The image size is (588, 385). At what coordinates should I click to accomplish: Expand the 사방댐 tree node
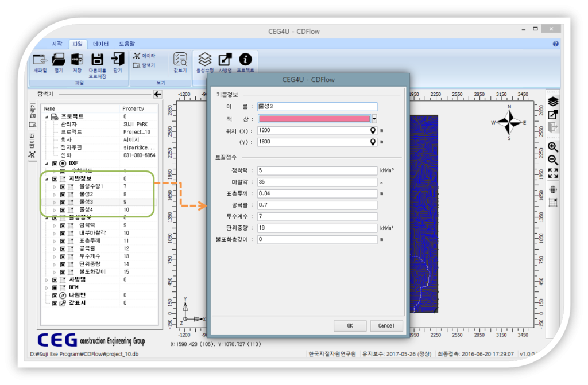click(47, 279)
